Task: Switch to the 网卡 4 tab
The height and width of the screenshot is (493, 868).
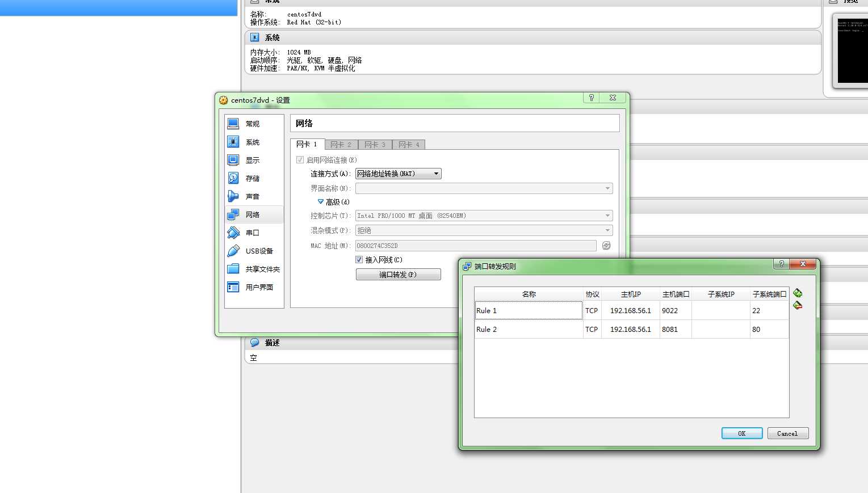Action: [x=409, y=145]
